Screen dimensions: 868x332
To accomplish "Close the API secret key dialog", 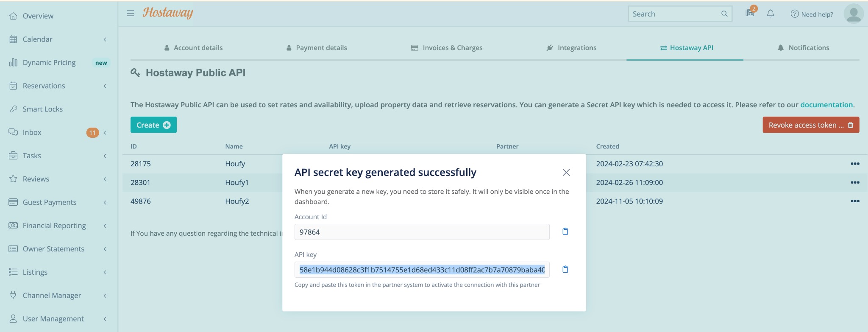I will coord(566,173).
